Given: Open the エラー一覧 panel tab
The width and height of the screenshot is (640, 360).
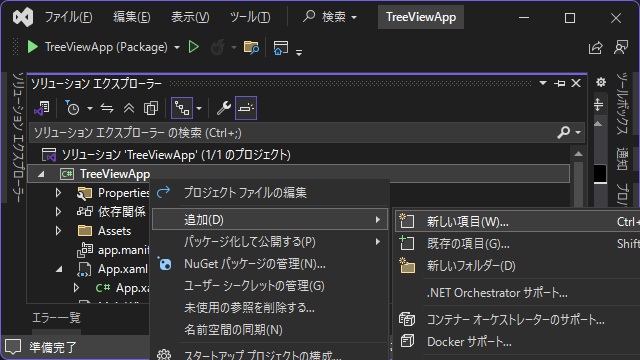Looking at the screenshot, I should (56, 318).
